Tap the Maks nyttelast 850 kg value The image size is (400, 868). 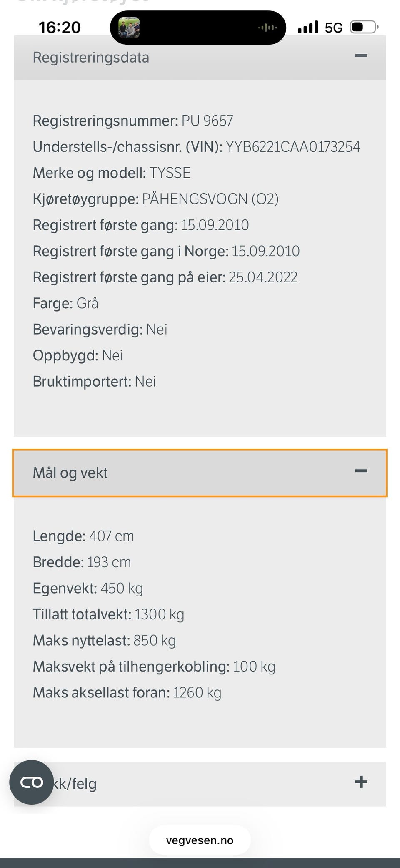pyautogui.click(x=155, y=640)
